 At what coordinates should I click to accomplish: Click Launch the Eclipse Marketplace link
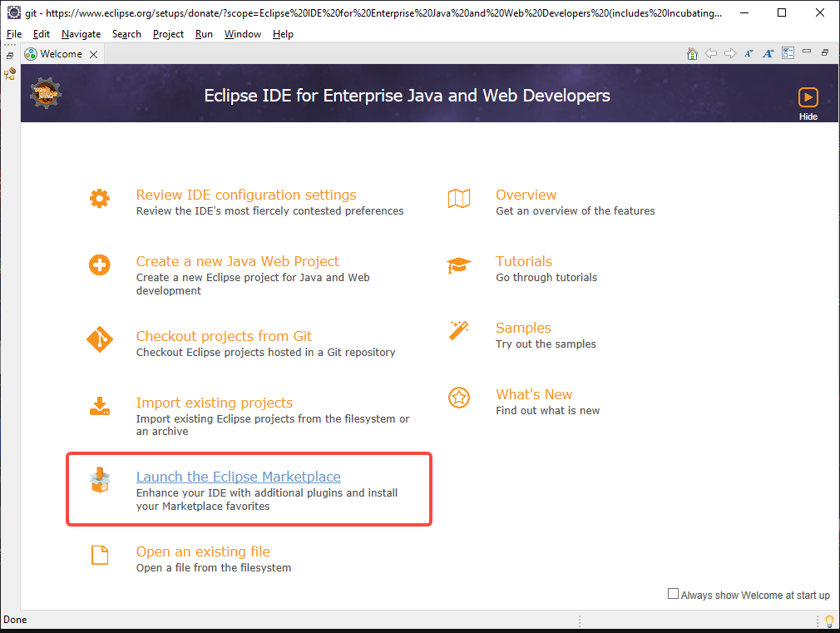[239, 477]
